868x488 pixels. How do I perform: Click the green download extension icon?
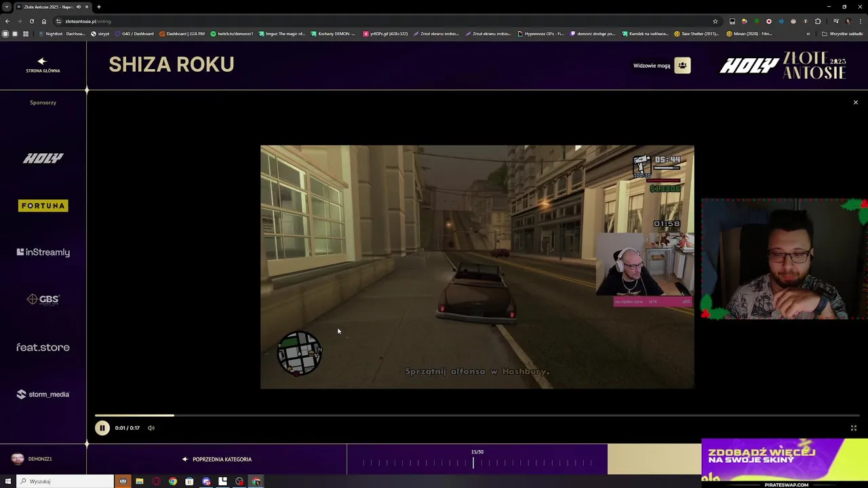point(756,21)
